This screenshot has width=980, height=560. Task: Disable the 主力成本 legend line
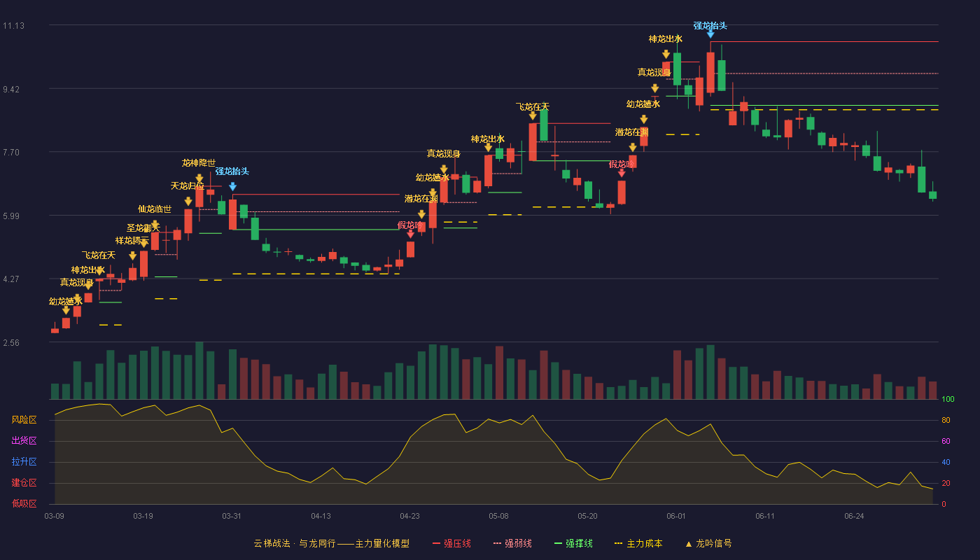click(x=638, y=543)
